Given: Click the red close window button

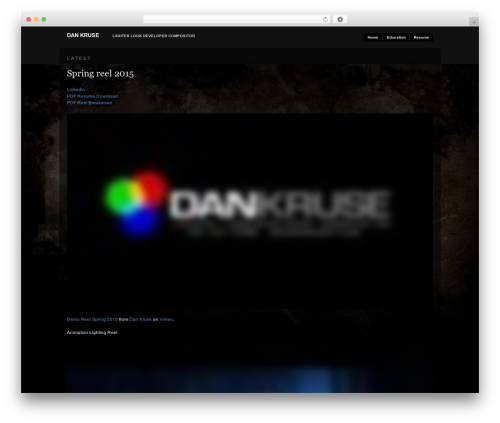Looking at the screenshot, I should (x=29, y=19).
